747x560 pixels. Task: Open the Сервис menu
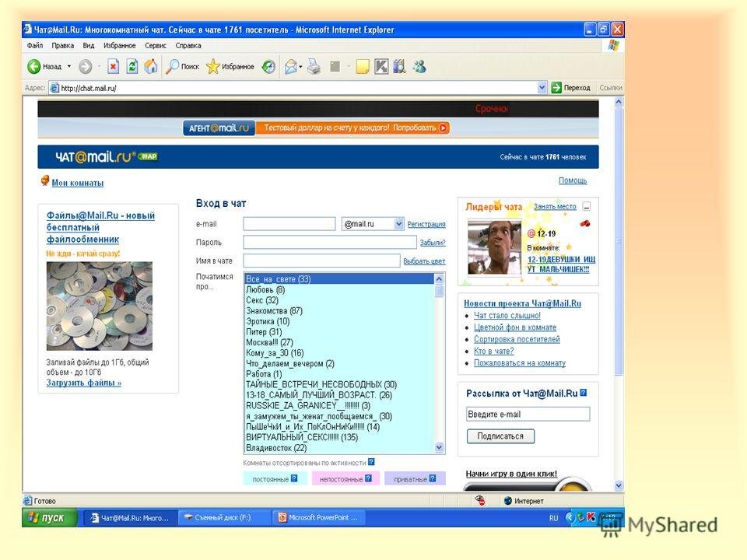point(156,46)
